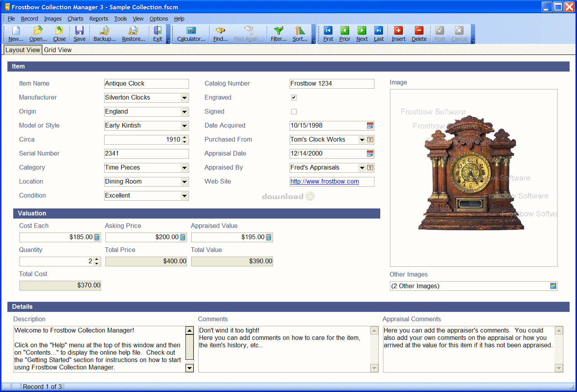Click the Find toolbar button
Image resolution: width=577 pixels, height=392 pixels.
click(220, 34)
